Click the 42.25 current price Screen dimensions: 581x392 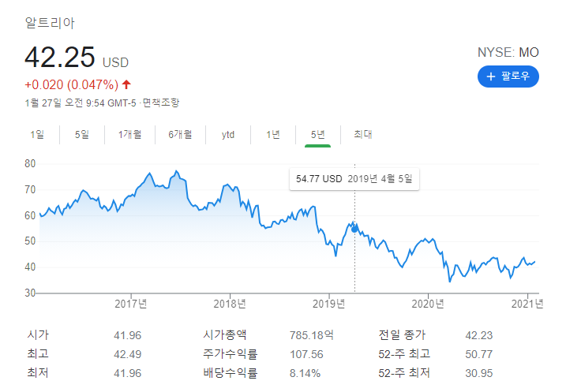click(x=60, y=57)
